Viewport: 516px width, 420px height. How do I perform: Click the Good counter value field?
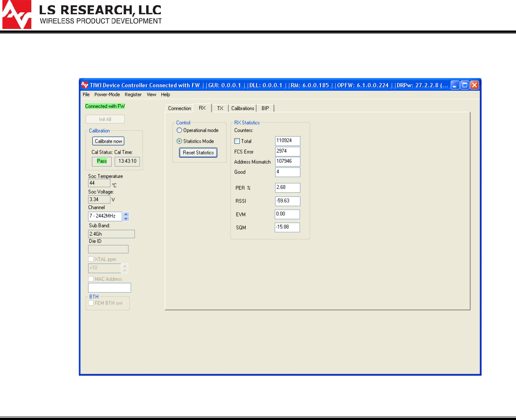pyautogui.click(x=288, y=172)
